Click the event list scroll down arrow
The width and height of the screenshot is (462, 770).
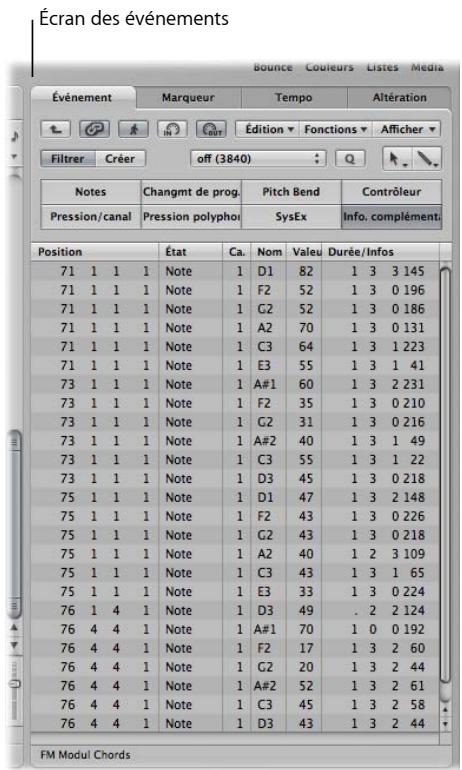445,723
